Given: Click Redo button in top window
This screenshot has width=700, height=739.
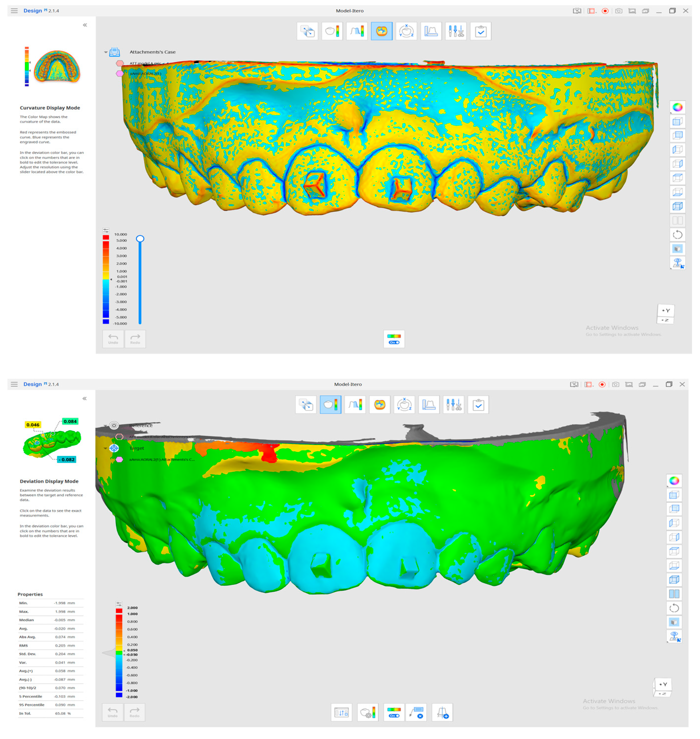Looking at the screenshot, I should [x=135, y=339].
